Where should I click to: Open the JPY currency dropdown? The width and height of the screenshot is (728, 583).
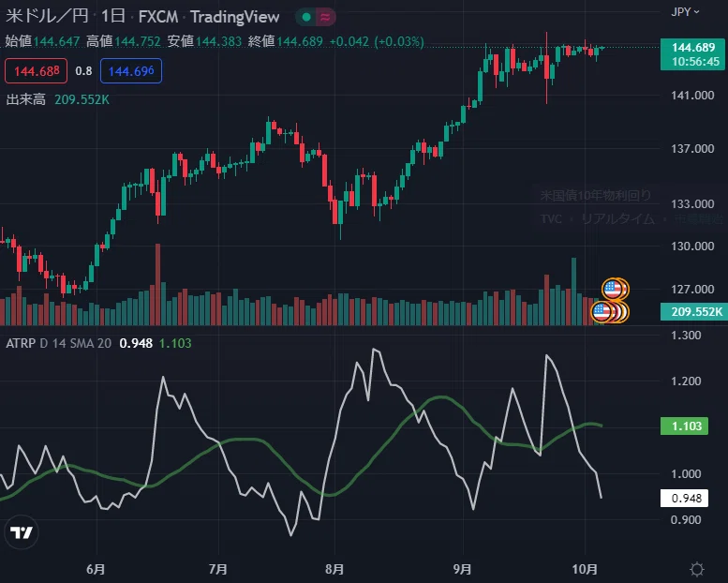(x=685, y=11)
